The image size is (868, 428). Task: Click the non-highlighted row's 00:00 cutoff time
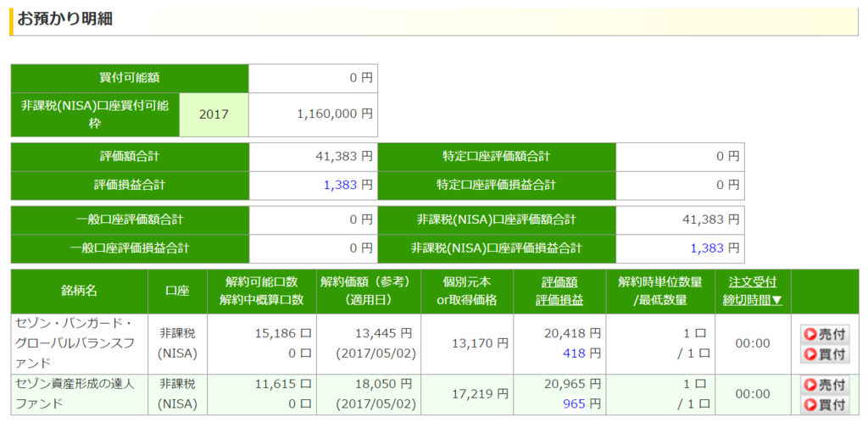[x=753, y=343]
